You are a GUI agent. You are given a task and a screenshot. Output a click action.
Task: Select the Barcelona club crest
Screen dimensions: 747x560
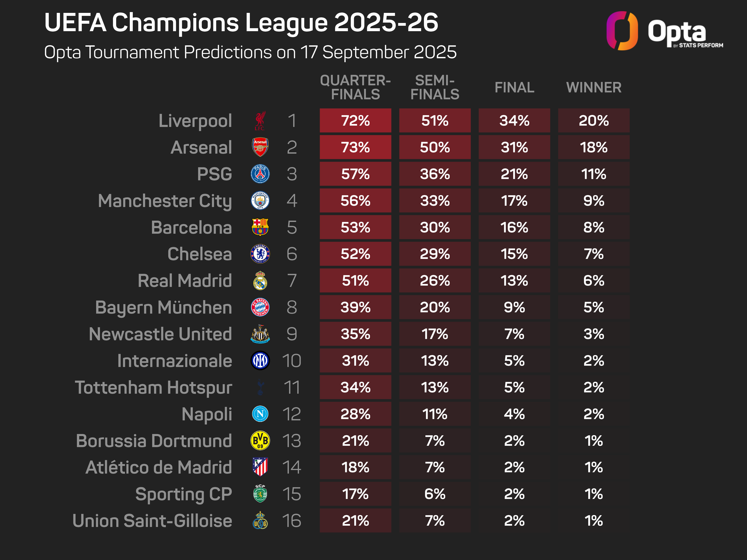click(260, 227)
